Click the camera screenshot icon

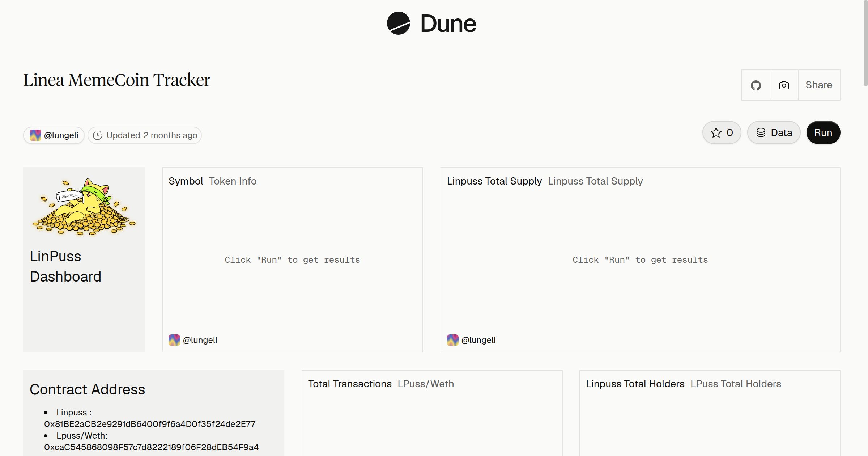point(784,85)
